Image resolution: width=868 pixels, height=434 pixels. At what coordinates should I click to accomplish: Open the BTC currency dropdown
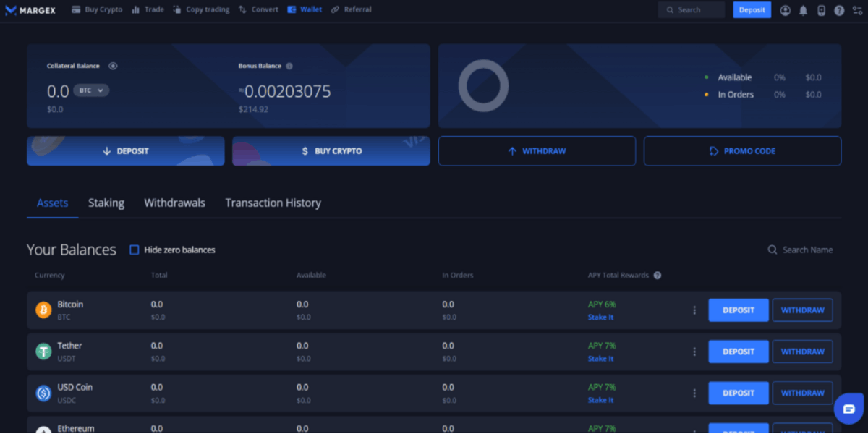tap(91, 91)
